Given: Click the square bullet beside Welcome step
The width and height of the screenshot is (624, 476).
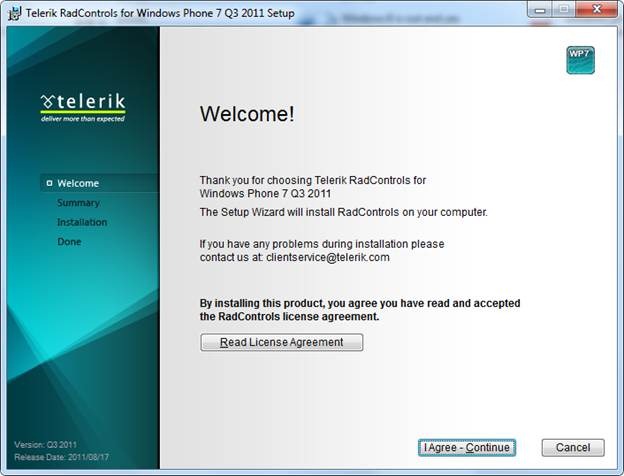Looking at the screenshot, I should [49, 183].
